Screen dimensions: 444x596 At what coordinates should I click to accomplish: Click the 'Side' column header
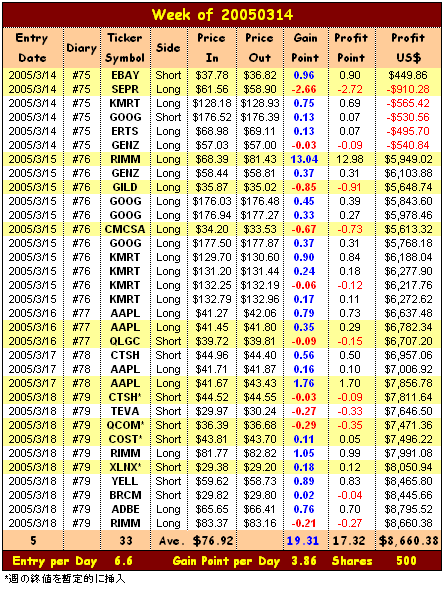pyautogui.click(x=168, y=48)
